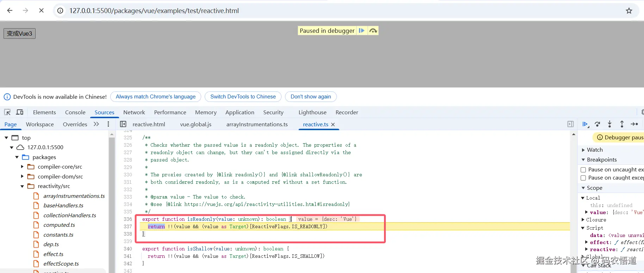Click the navigator scrollbar up arrow
The width and height of the screenshot is (644, 273).
(112, 134)
